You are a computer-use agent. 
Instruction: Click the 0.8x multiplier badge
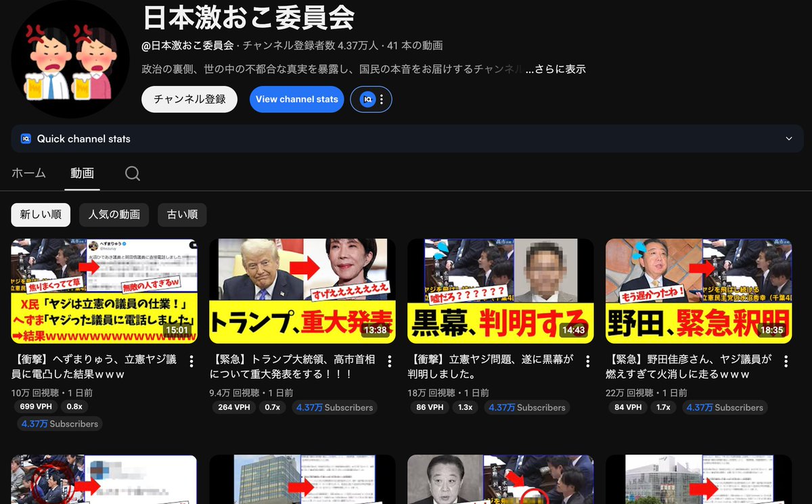(x=74, y=407)
